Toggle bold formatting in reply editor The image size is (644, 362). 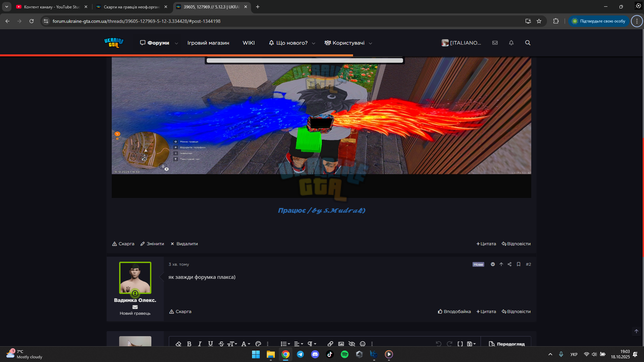click(x=189, y=344)
